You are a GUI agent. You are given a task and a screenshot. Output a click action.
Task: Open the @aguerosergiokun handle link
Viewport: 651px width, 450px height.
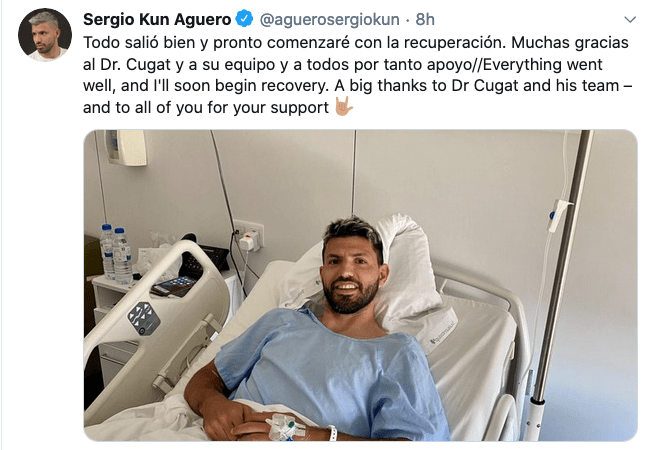coord(330,20)
